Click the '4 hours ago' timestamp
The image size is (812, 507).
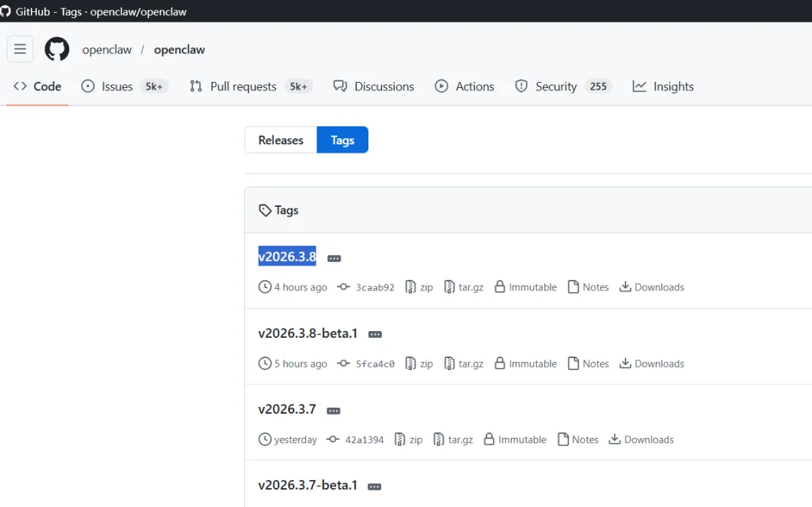point(301,287)
